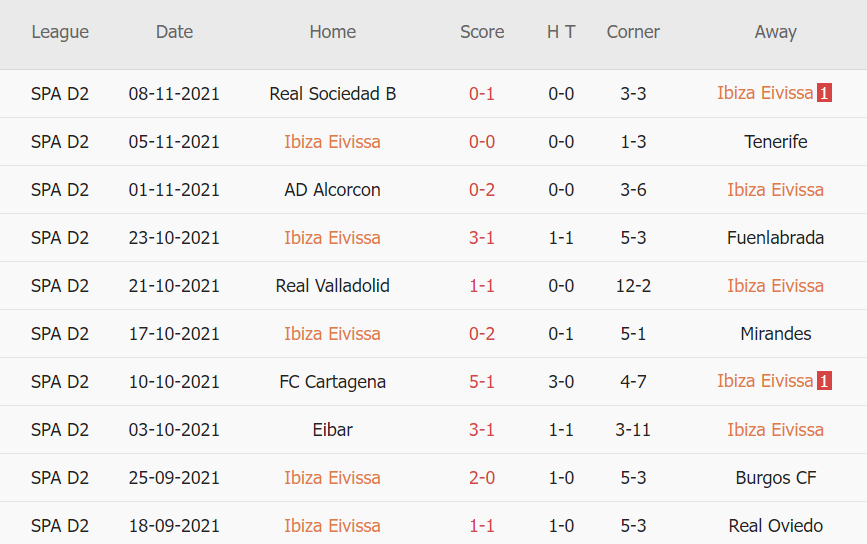This screenshot has width=867, height=544.
Task: Click red card badge in FC Cartagena row
Action: [x=824, y=381]
